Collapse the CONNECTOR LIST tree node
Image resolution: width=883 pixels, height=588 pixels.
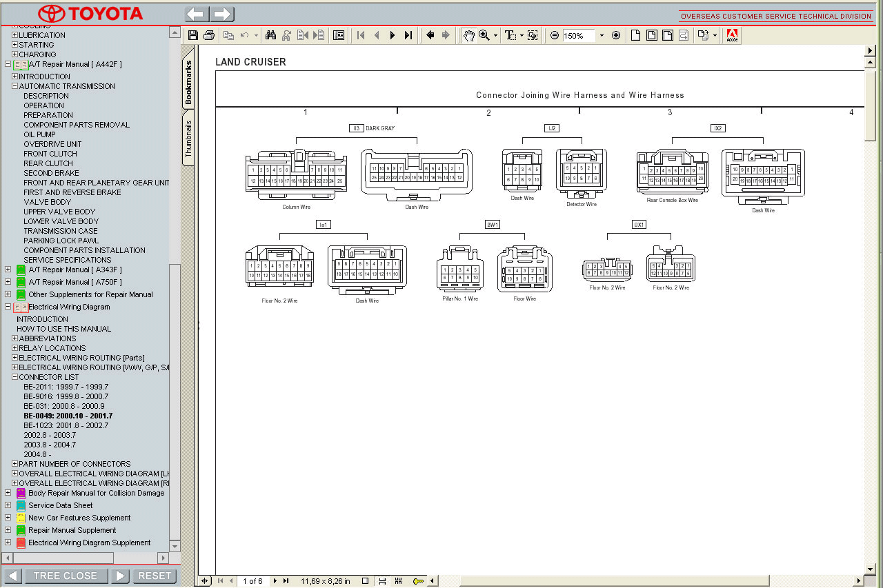pos(14,377)
